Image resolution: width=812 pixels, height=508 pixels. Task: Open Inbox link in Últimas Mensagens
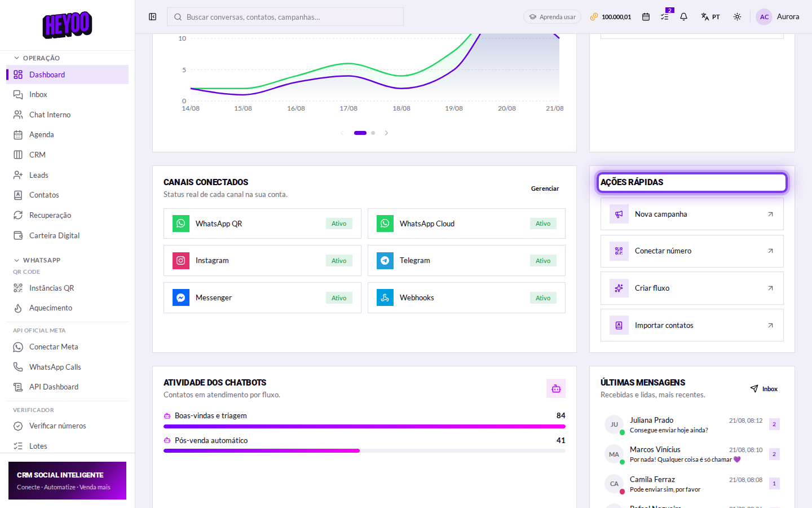tap(764, 389)
